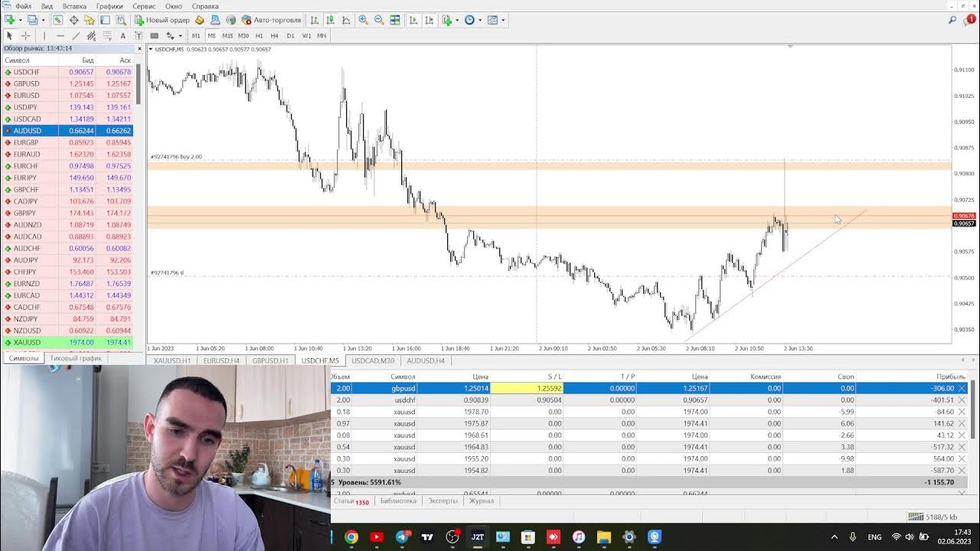Open the J2T terminal taskbar icon
Viewport: 980px width, 551px height.
pos(478,536)
